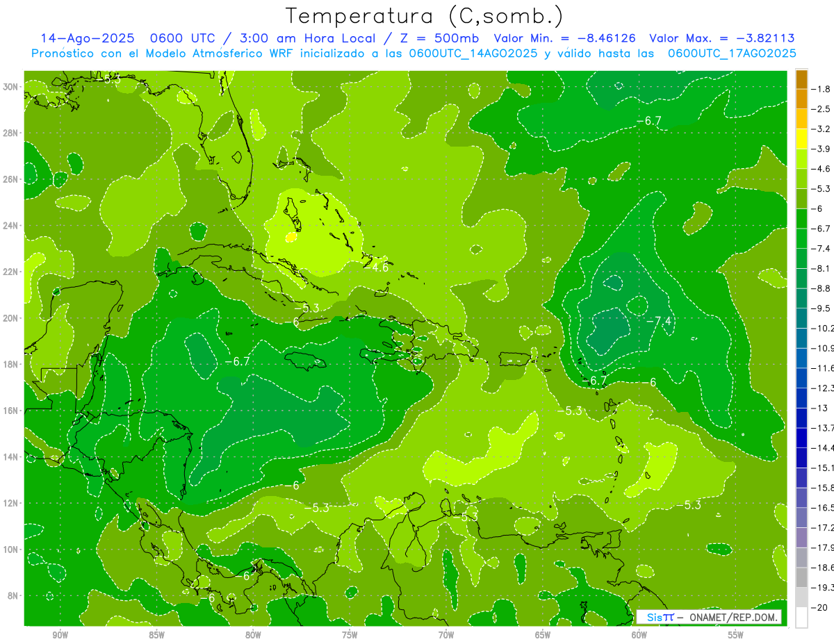Click the yellow legend swatch between -3.2 and -3.9
This screenshot has height=644, width=834.
pyautogui.click(x=801, y=139)
